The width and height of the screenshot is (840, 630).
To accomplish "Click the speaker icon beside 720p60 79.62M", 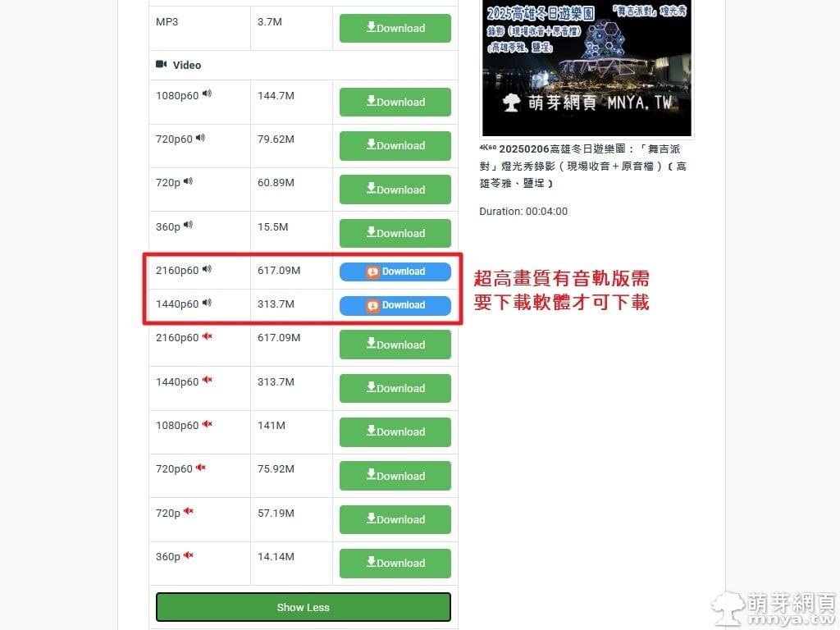I will coord(200,138).
